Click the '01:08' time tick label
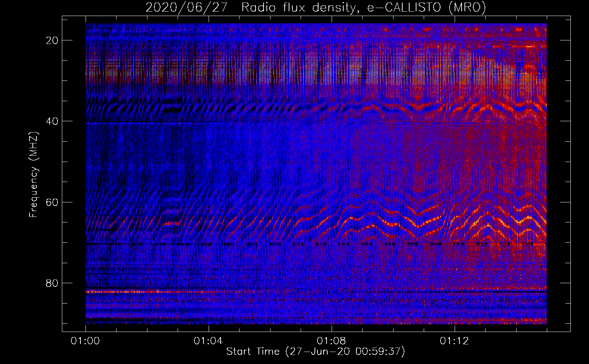The width and height of the screenshot is (589, 364). (x=331, y=341)
